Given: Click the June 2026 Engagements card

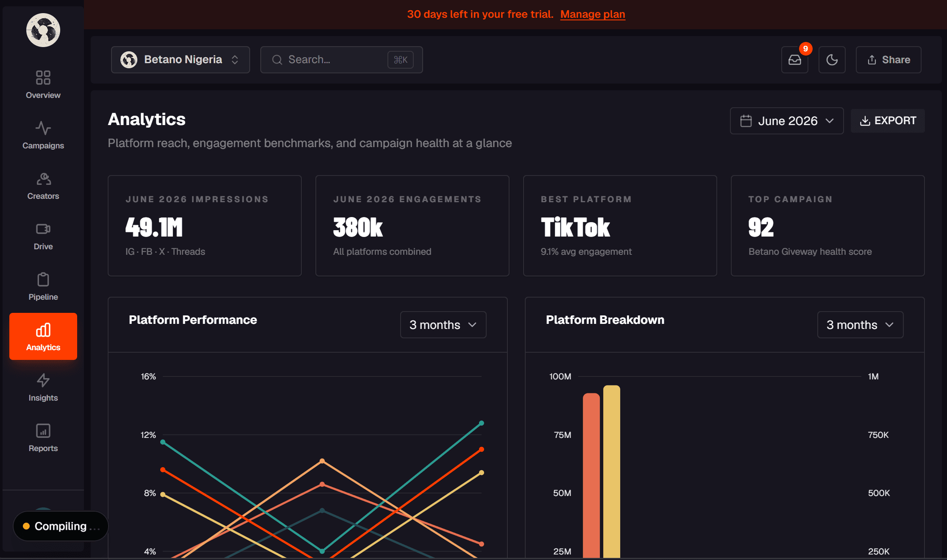Looking at the screenshot, I should click(412, 226).
